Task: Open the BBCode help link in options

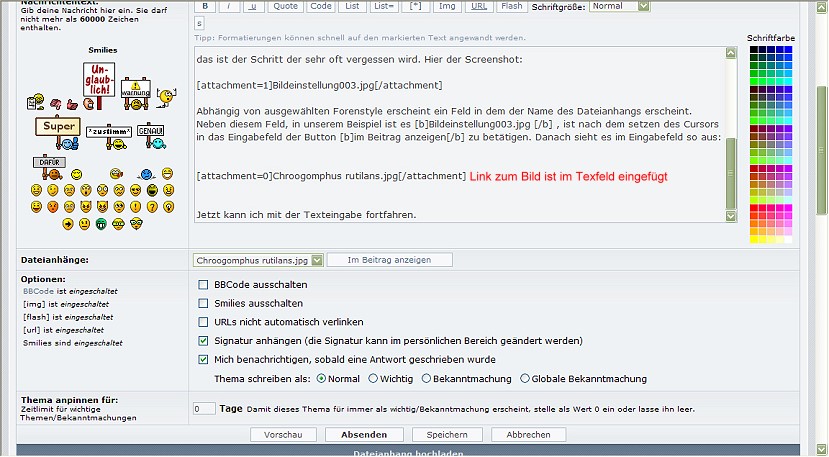Action: [38, 291]
